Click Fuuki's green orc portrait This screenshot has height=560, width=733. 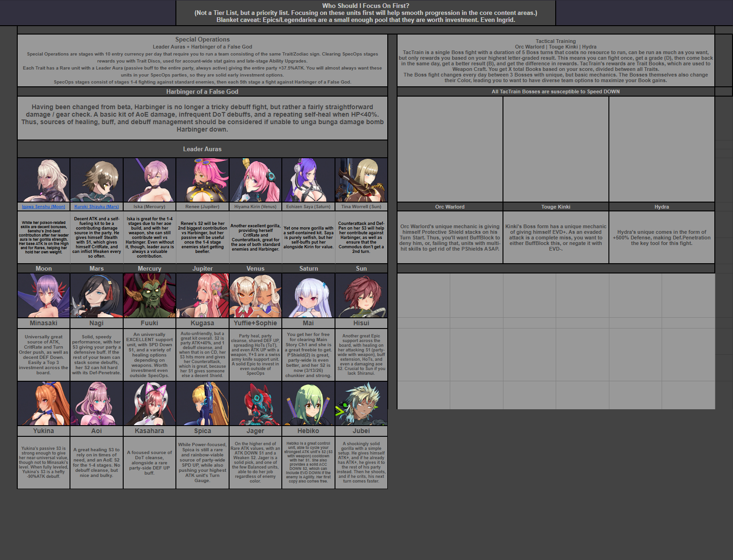click(149, 295)
